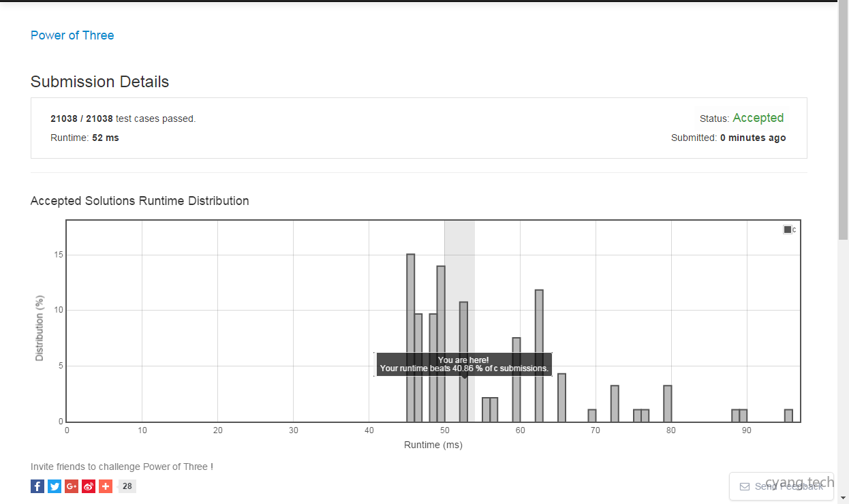
Task: Click the envelope icon in Send Feedback
Action: [x=744, y=487]
